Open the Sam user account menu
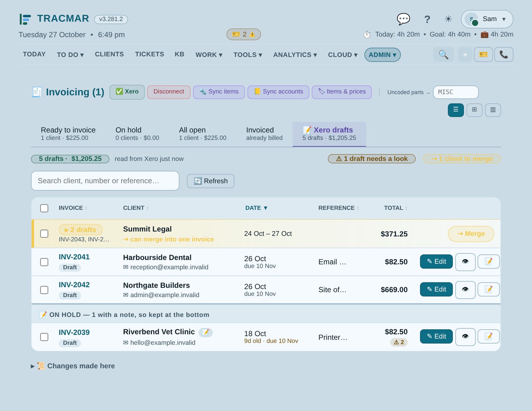This screenshot has width=532, height=411. point(487,19)
